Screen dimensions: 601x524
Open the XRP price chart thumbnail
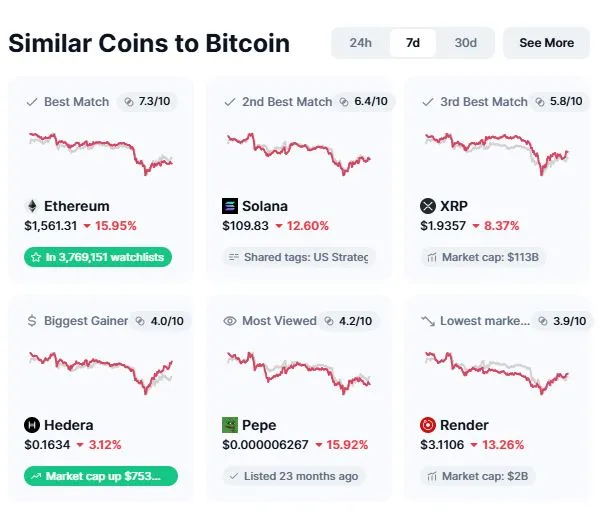point(497,154)
